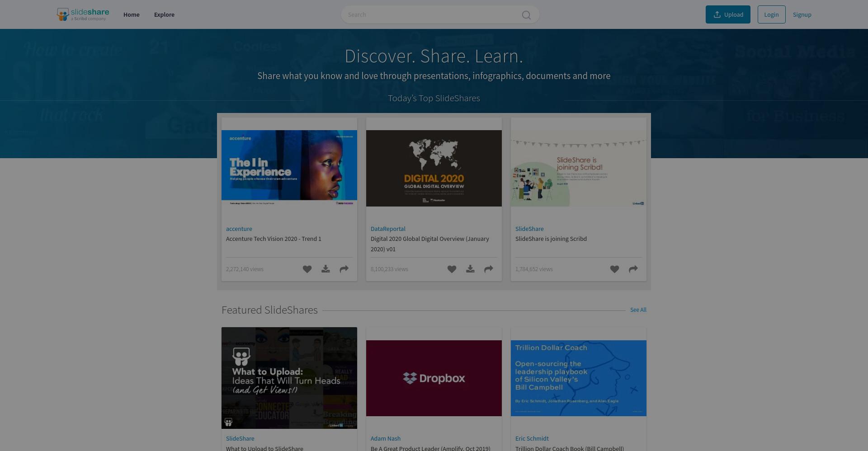Image resolution: width=868 pixels, height=451 pixels.
Task: Like the Accenture Tech Vision slideshow
Action: (x=307, y=269)
